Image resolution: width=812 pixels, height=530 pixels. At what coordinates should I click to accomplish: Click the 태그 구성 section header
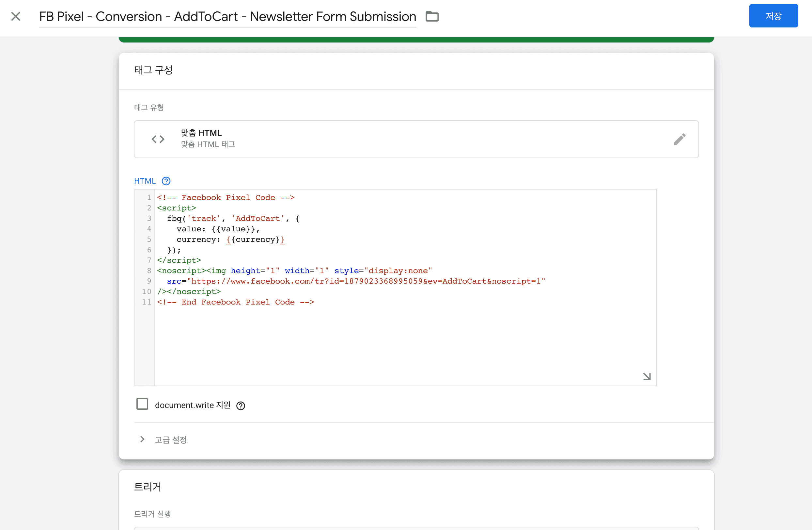[153, 70]
